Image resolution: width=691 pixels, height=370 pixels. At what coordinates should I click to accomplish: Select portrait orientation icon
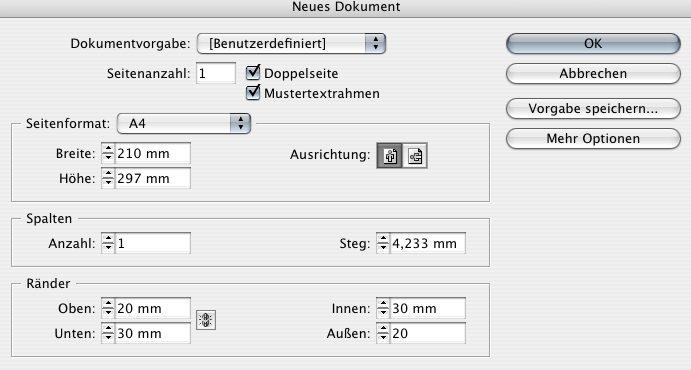click(390, 155)
